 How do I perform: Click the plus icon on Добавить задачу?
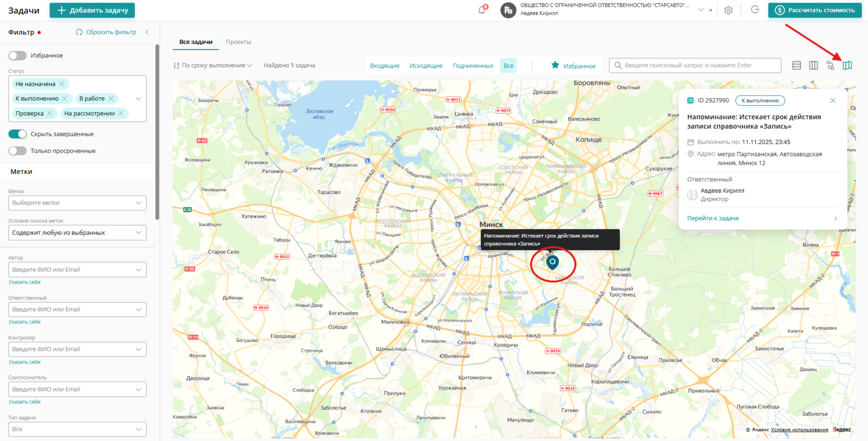[x=61, y=10]
